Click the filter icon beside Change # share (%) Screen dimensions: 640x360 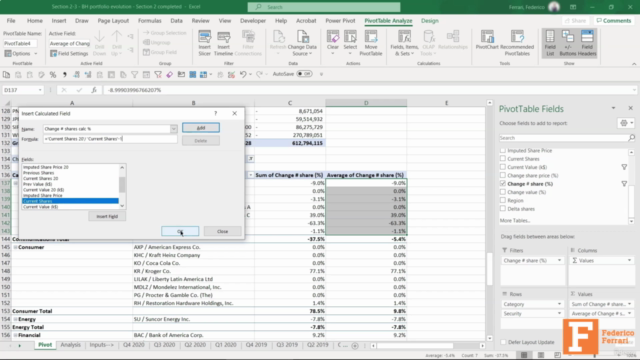[x=624, y=184]
